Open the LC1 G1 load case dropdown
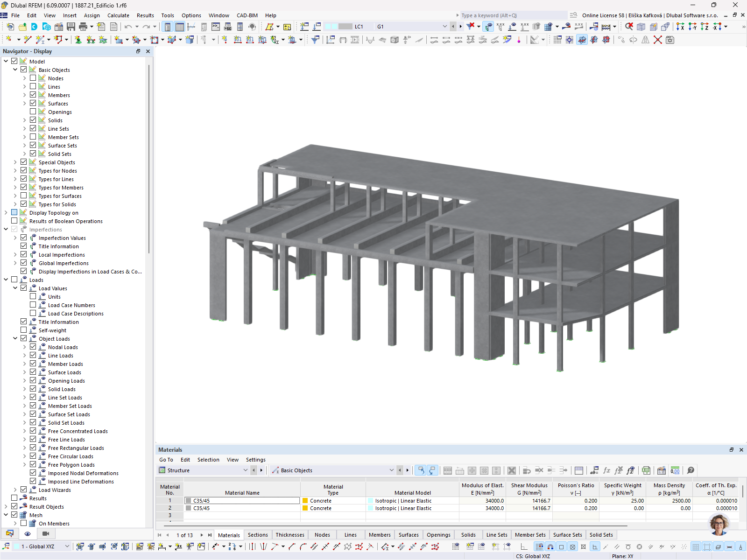Screen dimensions: 747x560 (x=444, y=27)
